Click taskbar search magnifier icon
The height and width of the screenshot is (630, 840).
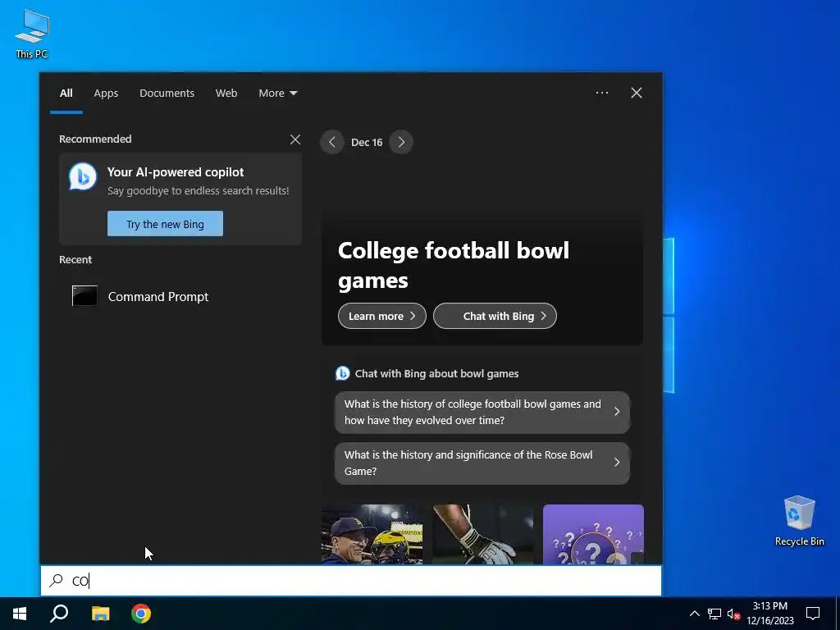click(x=59, y=614)
